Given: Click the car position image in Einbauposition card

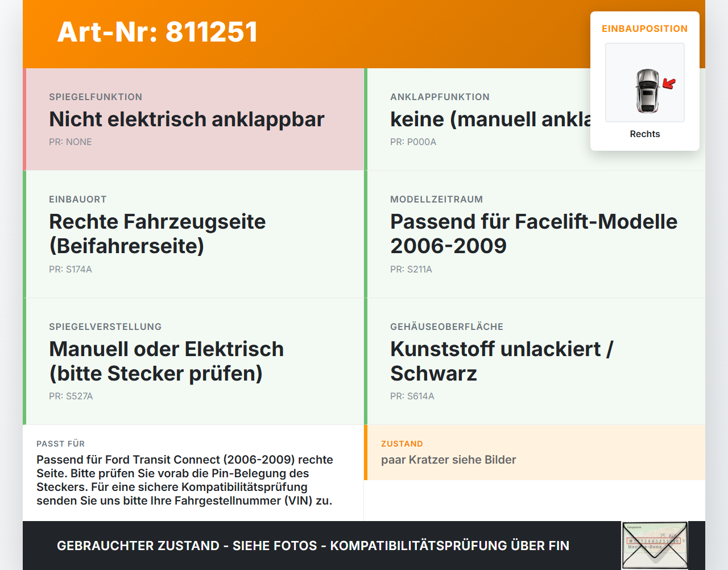Looking at the screenshot, I should [645, 82].
